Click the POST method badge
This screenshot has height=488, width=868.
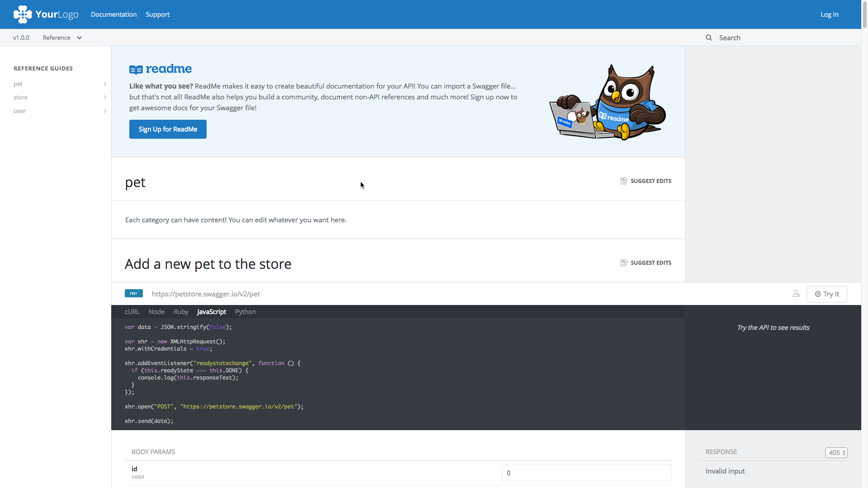133,294
